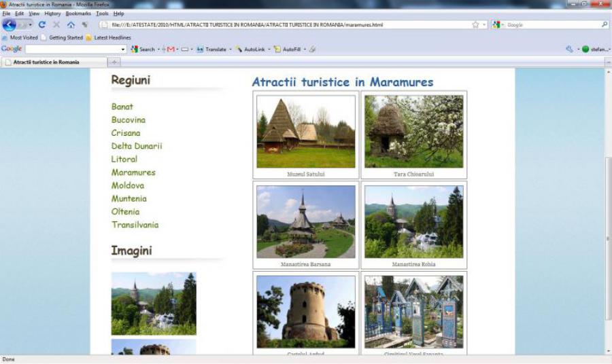Select the Atractii turistice in Romania tab
This screenshot has width=612, height=364.
[x=54, y=62]
